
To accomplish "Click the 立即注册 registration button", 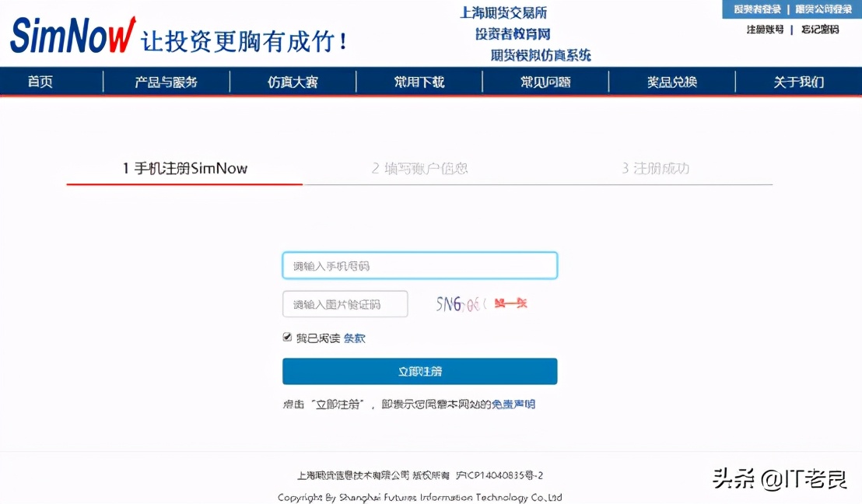I will click(x=419, y=371).
